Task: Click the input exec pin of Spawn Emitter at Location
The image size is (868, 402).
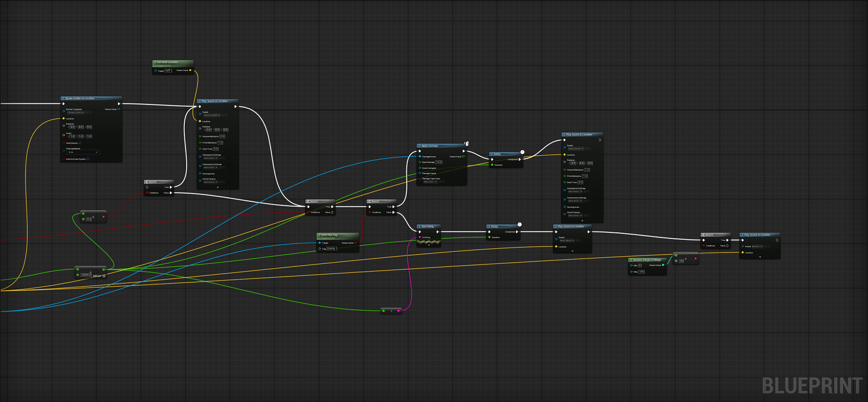Action: [x=64, y=104]
